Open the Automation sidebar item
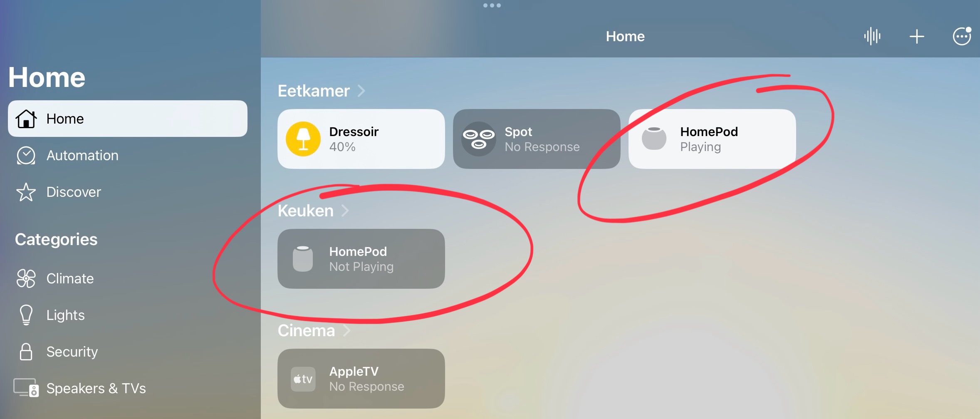980x419 pixels. (x=128, y=155)
